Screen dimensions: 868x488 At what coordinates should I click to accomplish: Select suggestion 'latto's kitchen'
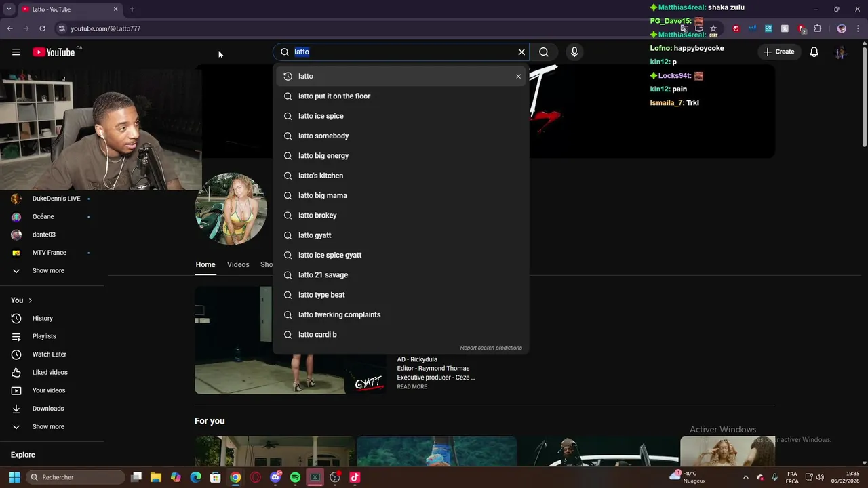click(401, 176)
